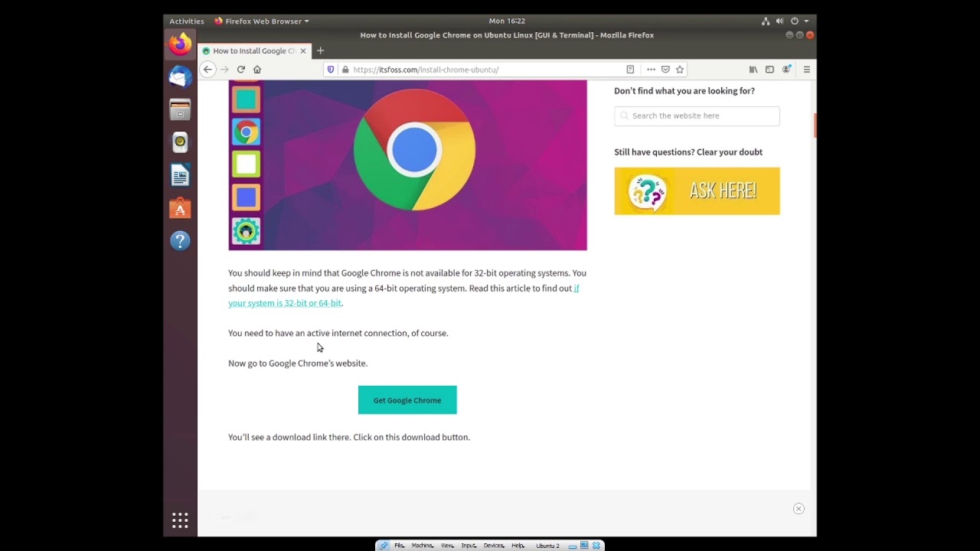Open the Activities overview
Screen dimensions: 980x551
click(187, 21)
